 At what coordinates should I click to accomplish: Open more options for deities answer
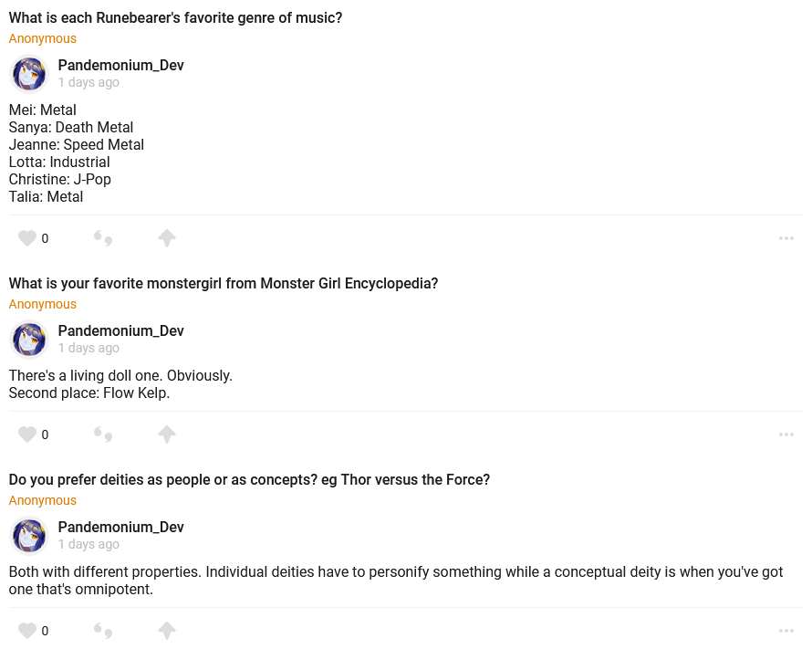pyautogui.click(x=786, y=631)
